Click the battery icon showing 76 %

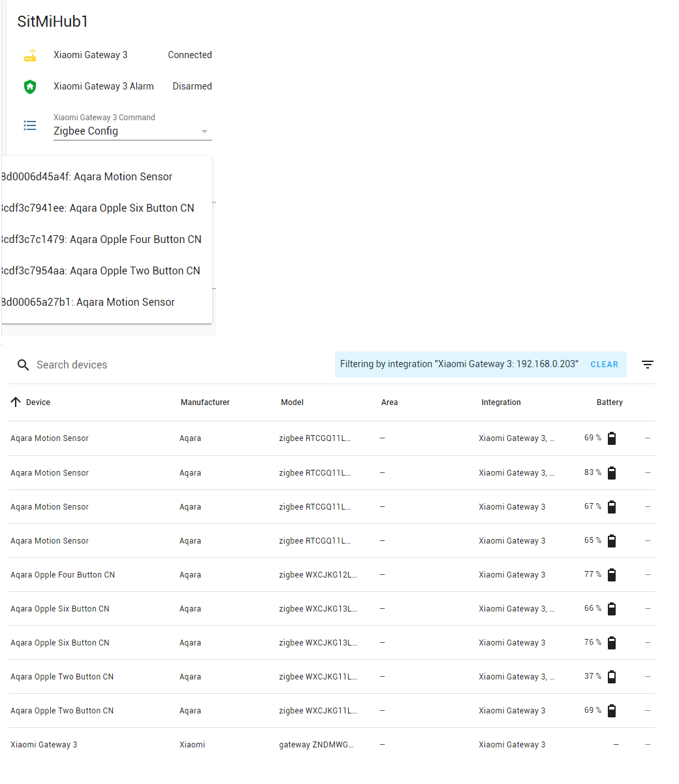pyautogui.click(x=612, y=643)
